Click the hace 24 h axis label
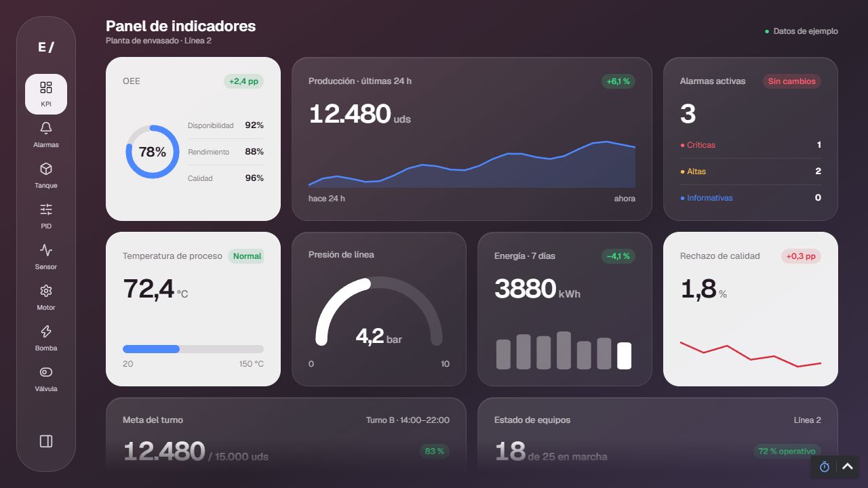 click(327, 199)
